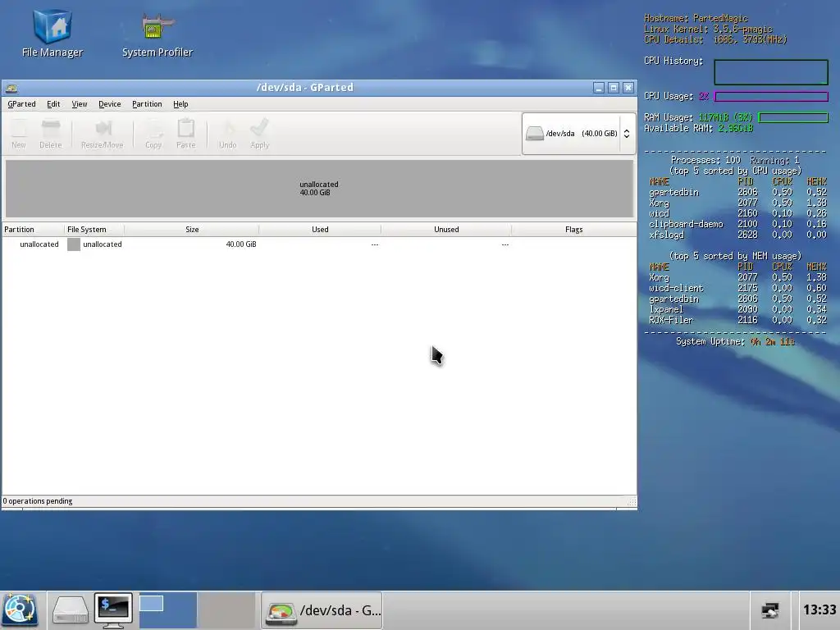
Task: Open the GParted menu
Action: tap(21, 104)
